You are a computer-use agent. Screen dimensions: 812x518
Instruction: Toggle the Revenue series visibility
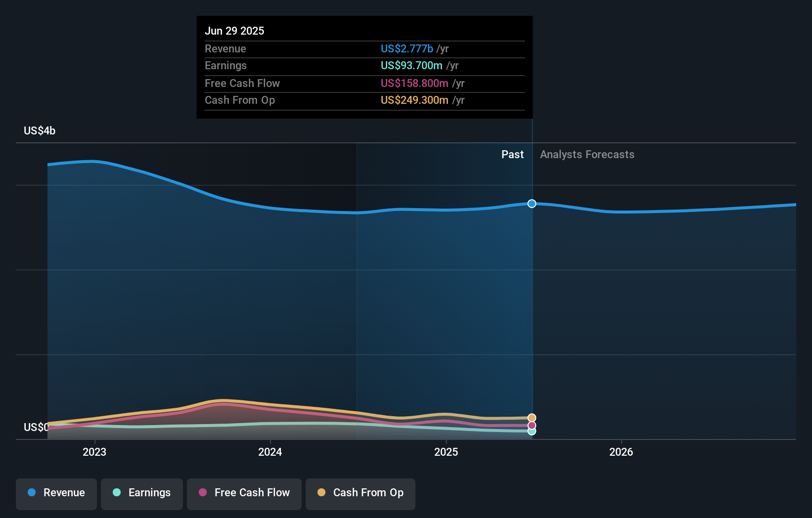pyautogui.click(x=56, y=493)
